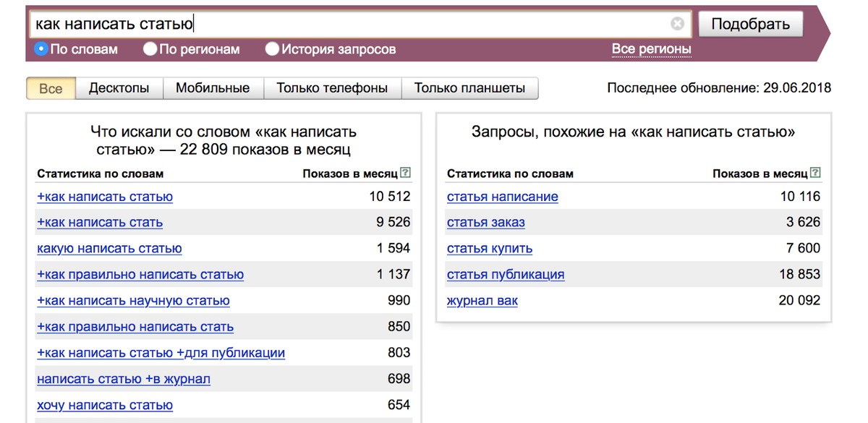Open help icon beside left 'Показов в месяц'
This screenshot has width=868, height=423.
pos(405,173)
